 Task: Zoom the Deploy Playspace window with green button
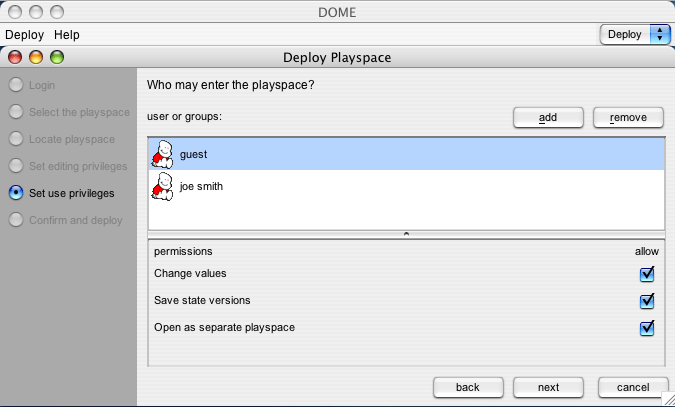tap(57, 57)
